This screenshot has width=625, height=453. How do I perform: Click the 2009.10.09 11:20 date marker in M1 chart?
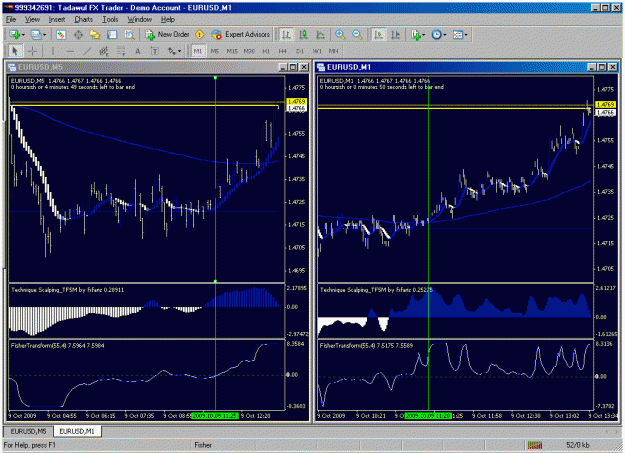coord(428,416)
